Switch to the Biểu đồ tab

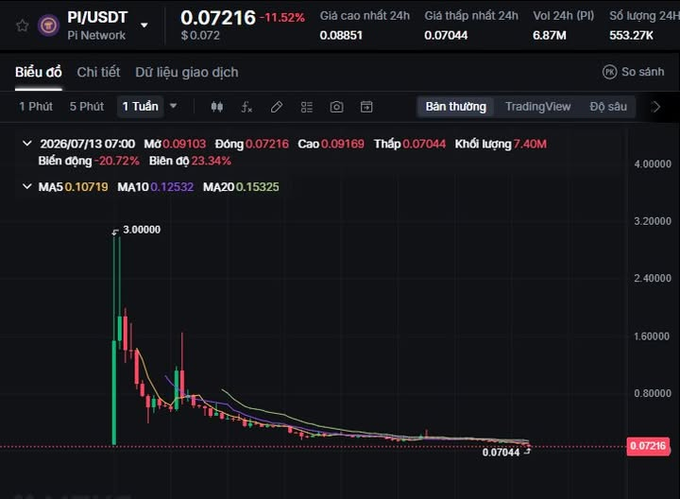click(39, 72)
